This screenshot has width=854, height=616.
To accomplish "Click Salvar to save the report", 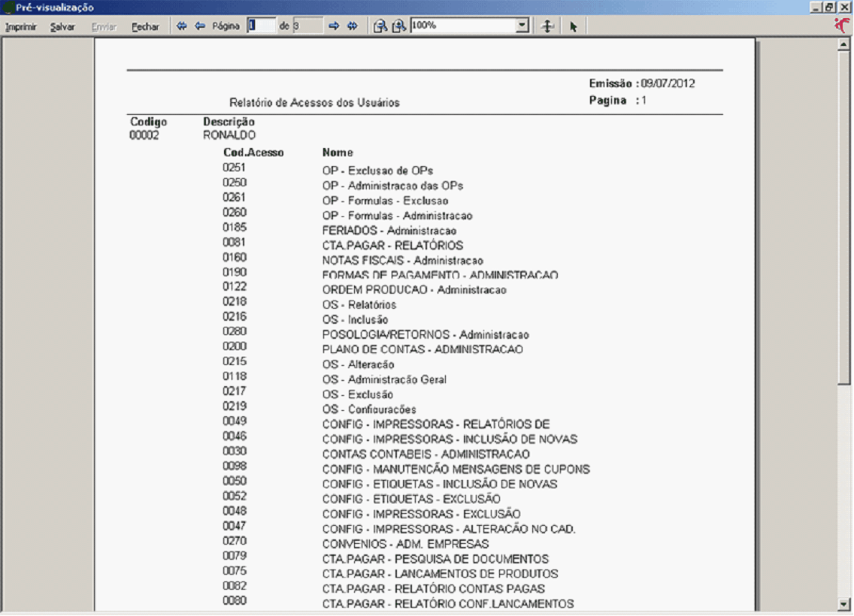I will pyautogui.click(x=62, y=26).
